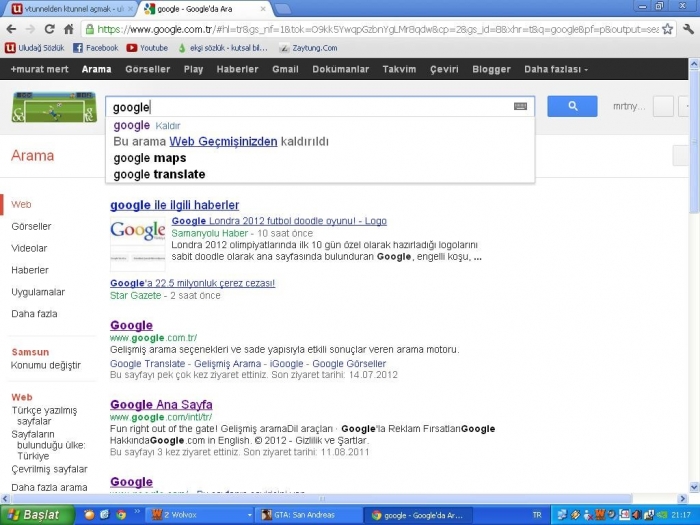This screenshot has width=700, height=525.
Task: Go back with the browser back arrow
Action: pyautogui.click(x=11, y=29)
